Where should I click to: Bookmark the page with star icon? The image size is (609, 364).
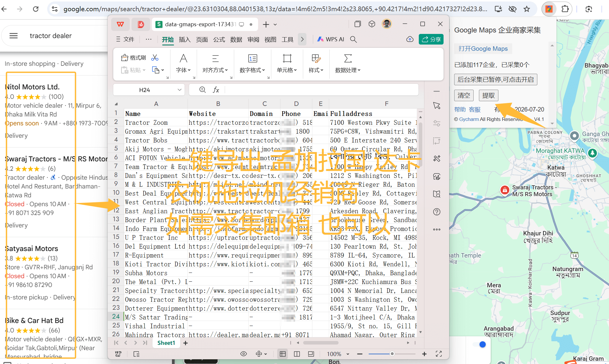[x=527, y=9]
